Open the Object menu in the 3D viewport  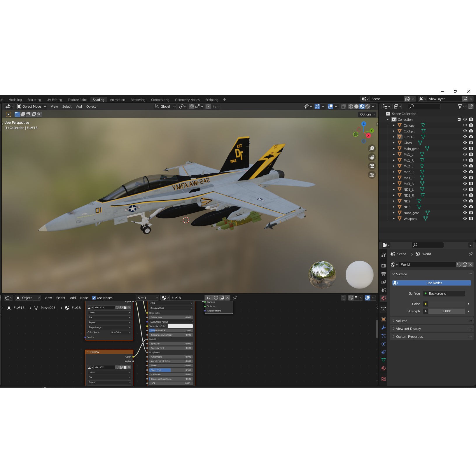pyautogui.click(x=91, y=106)
